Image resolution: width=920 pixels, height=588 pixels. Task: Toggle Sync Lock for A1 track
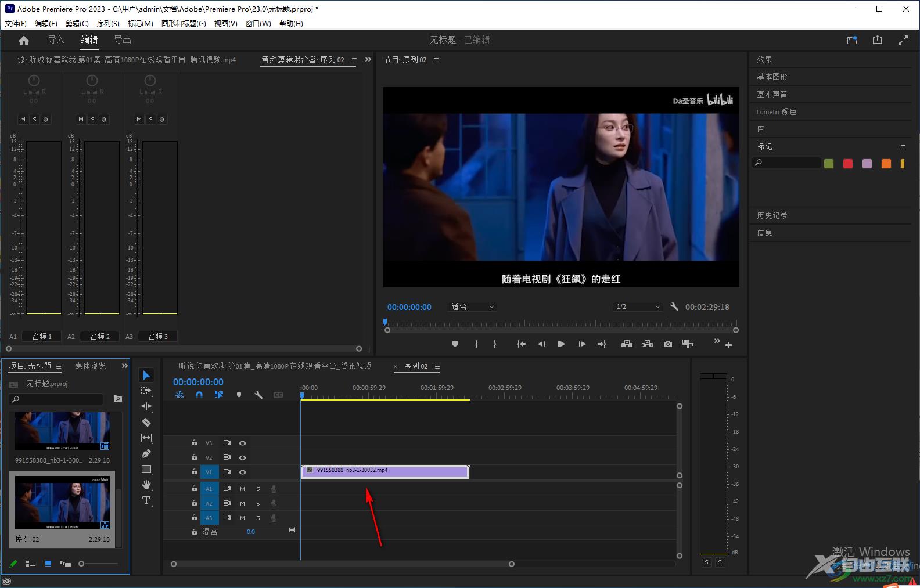tap(227, 489)
